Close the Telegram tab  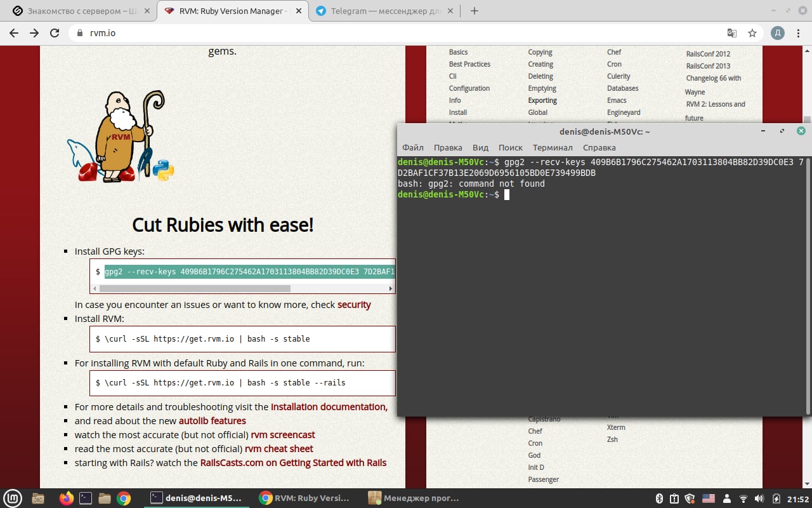(x=450, y=11)
